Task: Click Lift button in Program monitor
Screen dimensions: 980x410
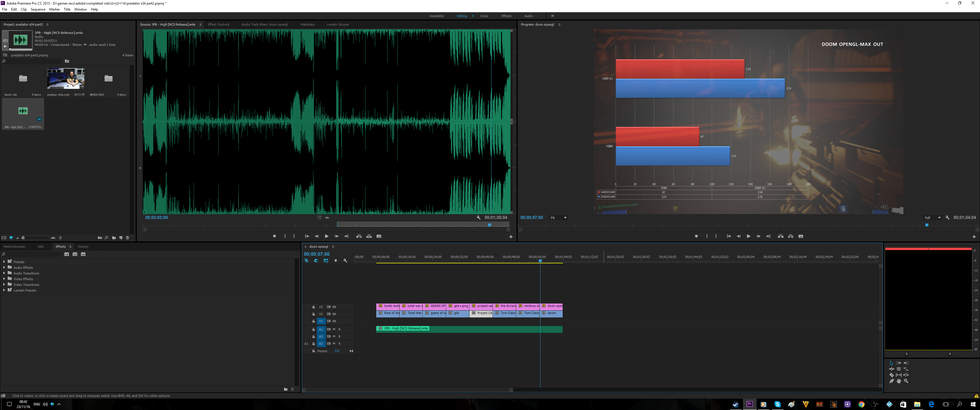Action: 781,236
